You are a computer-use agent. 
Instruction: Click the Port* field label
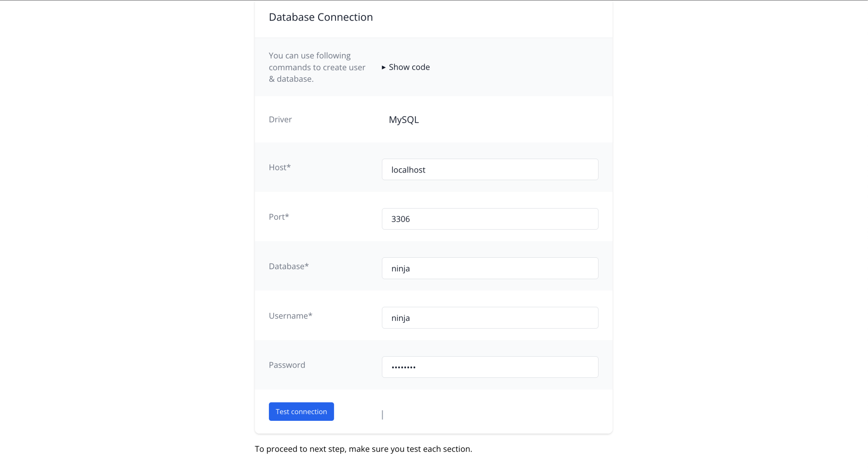point(279,217)
